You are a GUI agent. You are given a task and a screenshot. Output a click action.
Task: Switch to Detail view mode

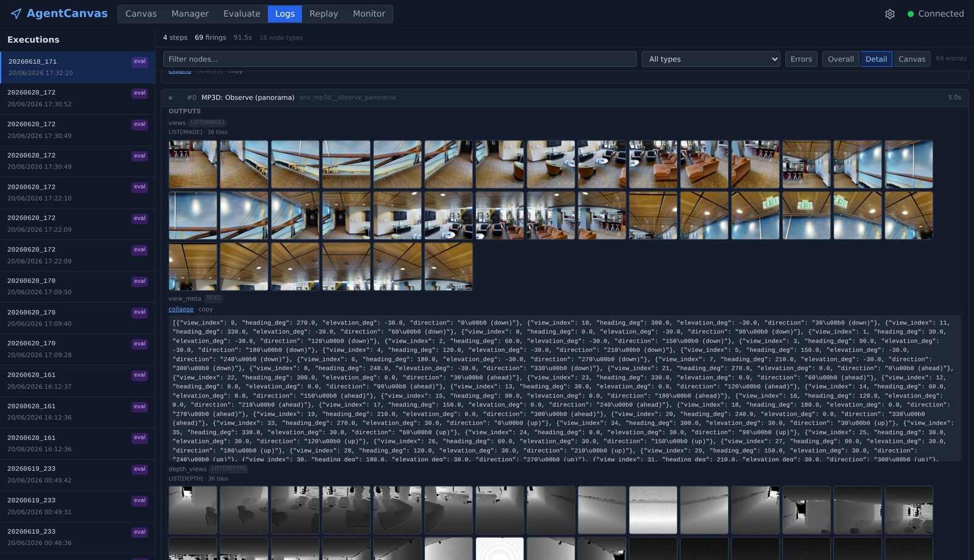click(876, 59)
